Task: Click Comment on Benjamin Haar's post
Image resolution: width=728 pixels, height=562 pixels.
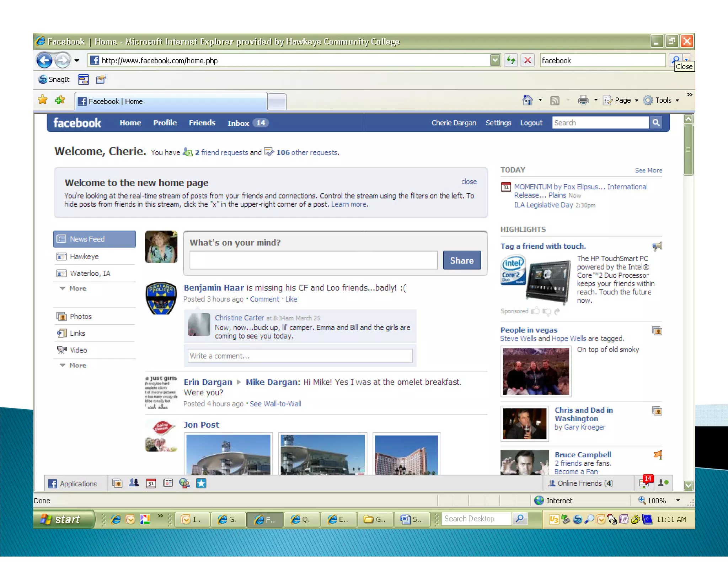Action: (264, 299)
